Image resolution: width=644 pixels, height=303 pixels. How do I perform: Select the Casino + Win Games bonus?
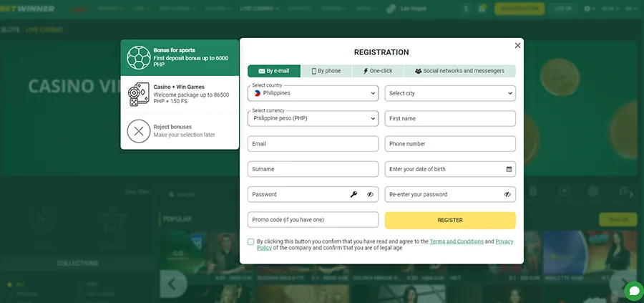(180, 95)
